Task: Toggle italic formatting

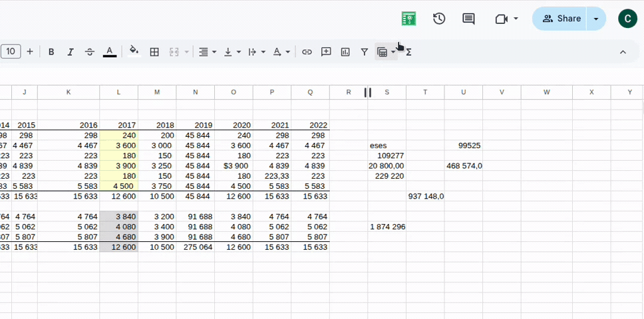Action: pos(71,52)
